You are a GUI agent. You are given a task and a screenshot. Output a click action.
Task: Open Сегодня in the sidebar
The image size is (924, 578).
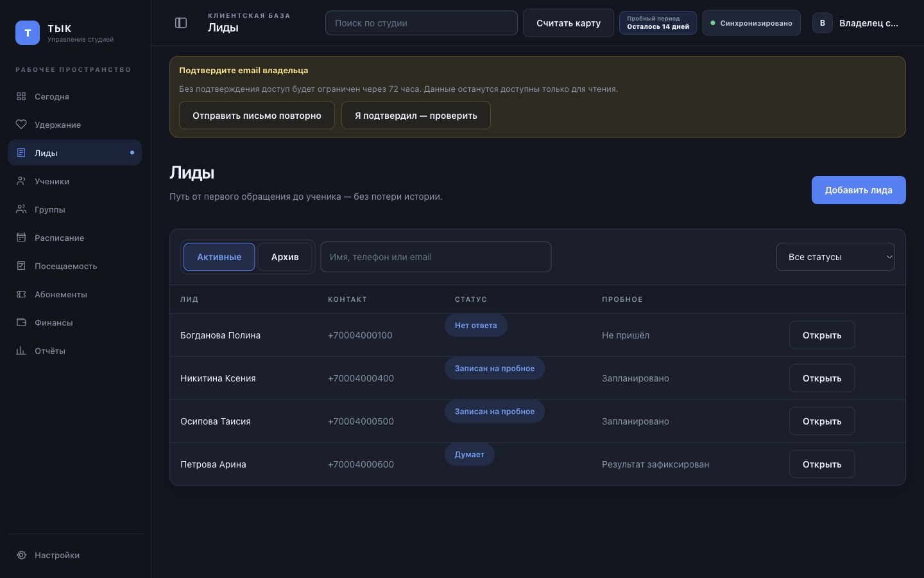pyautogui.click(x=74, y=96)
